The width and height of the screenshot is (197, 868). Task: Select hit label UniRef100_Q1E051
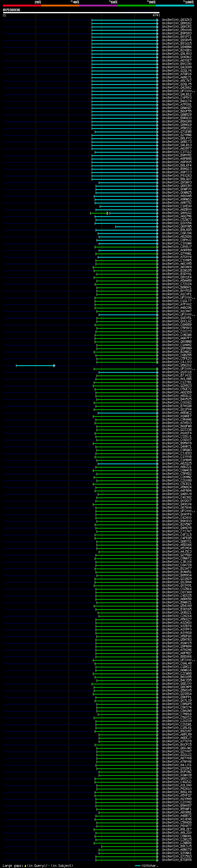click(177, 318)
